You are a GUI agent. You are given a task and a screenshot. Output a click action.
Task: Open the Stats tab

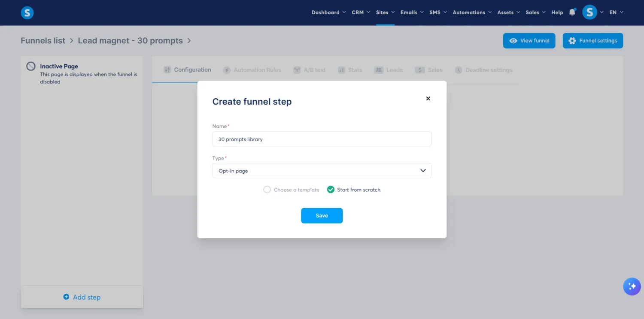350,70
